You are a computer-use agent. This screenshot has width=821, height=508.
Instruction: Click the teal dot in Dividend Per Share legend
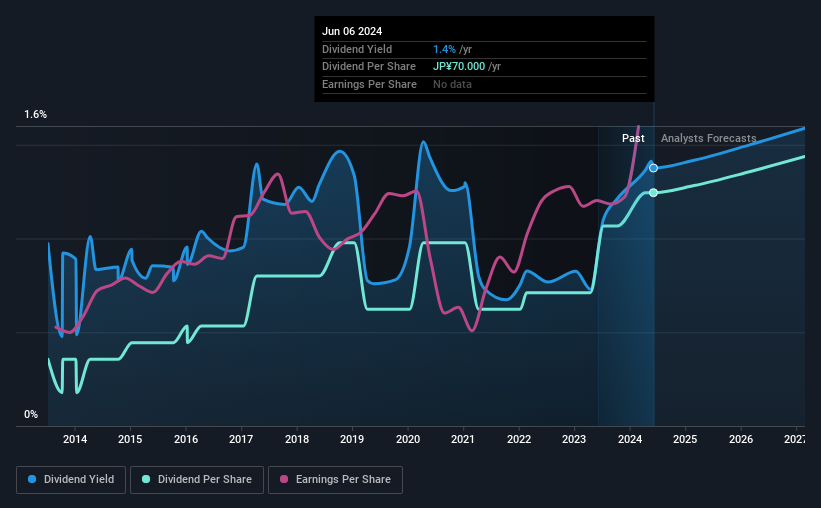(x=146, y=479)
